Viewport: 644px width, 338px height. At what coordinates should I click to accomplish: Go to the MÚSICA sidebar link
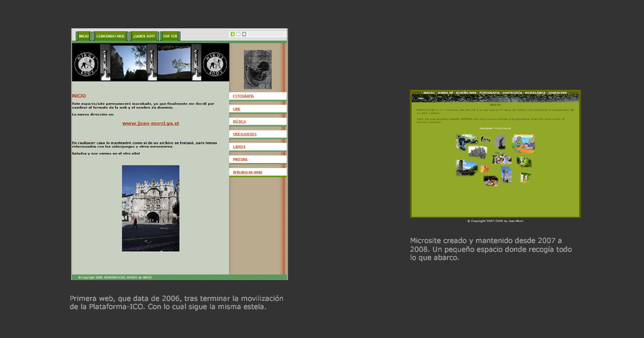coord(240,121)
